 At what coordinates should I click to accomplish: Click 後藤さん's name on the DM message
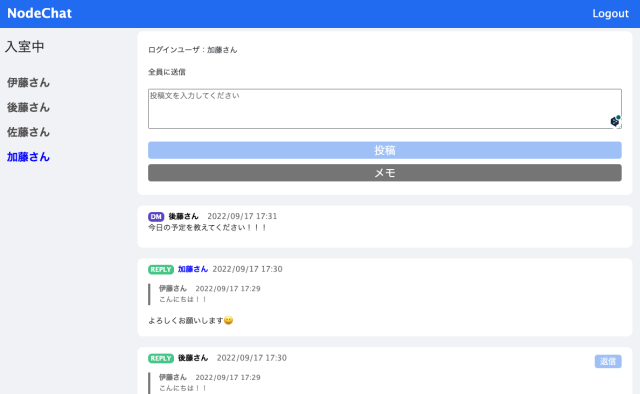(183, 216)
